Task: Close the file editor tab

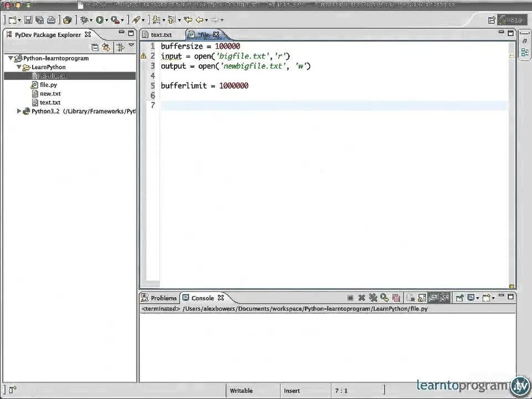Action: [216, 34]
